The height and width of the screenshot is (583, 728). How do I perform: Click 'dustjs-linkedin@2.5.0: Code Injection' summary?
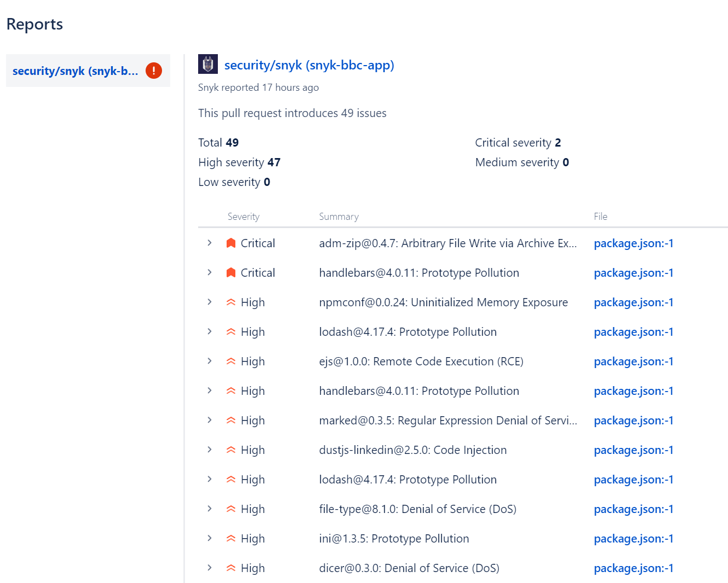413,450
